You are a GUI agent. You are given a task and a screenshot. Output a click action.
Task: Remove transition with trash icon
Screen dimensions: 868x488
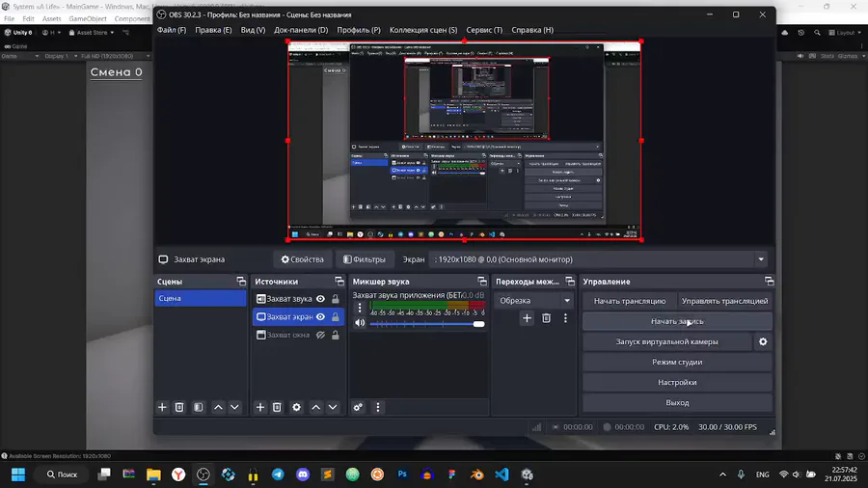pyautogui.click(x=547, y=318)
